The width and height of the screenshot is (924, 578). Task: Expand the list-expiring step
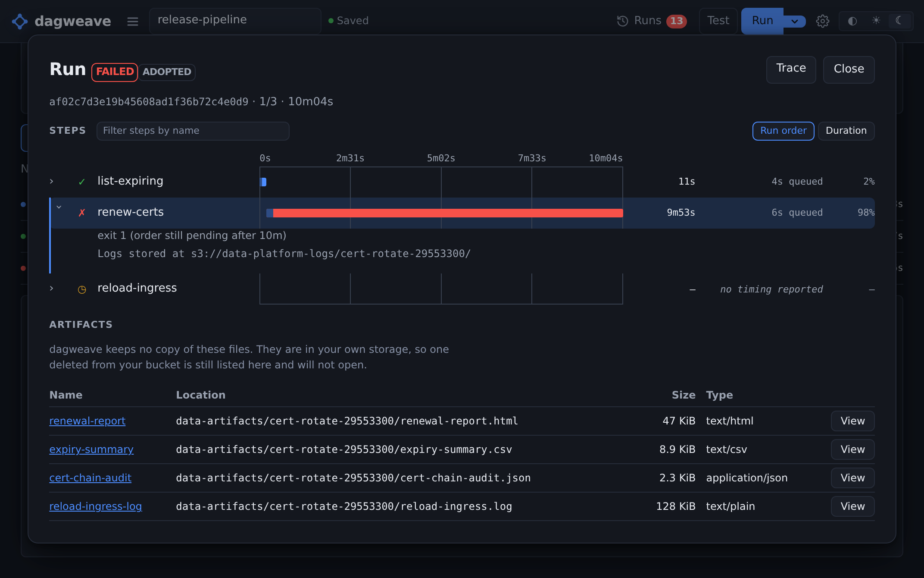[52, 182]
